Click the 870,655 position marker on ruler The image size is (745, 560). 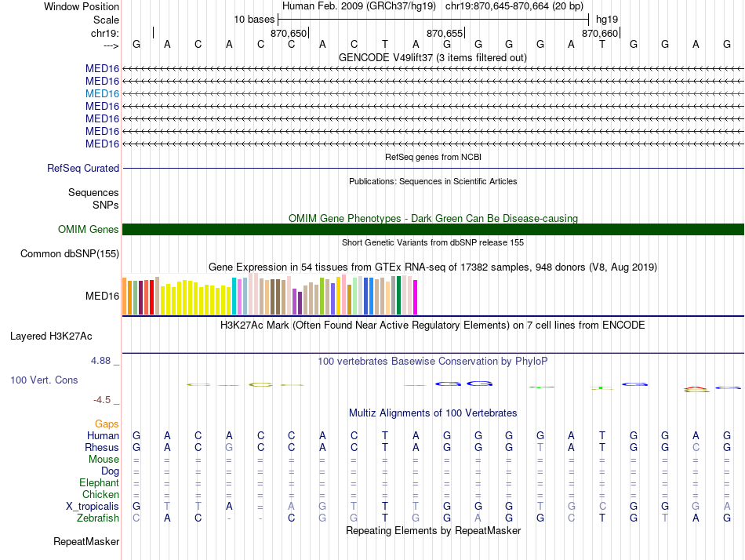(x=445, y=34)
